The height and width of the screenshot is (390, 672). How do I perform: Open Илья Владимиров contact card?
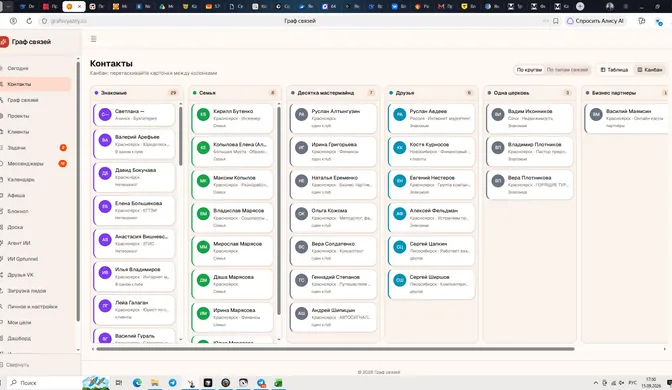pos(134,276)
